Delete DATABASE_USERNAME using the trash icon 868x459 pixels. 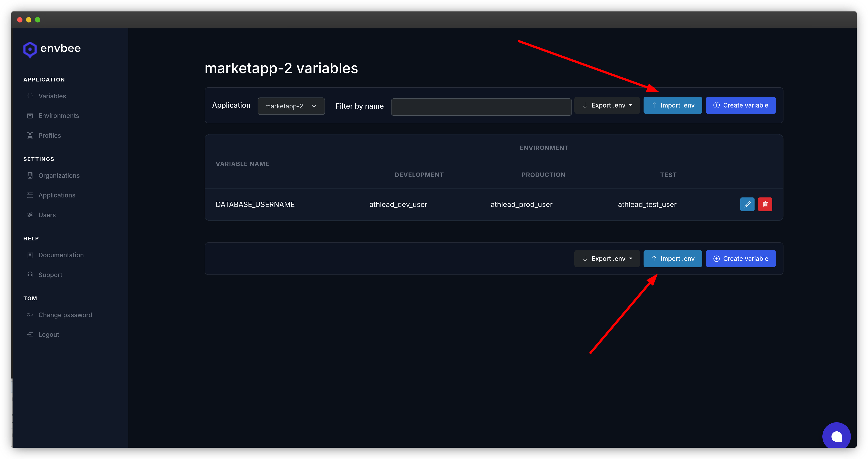point(765,204)
